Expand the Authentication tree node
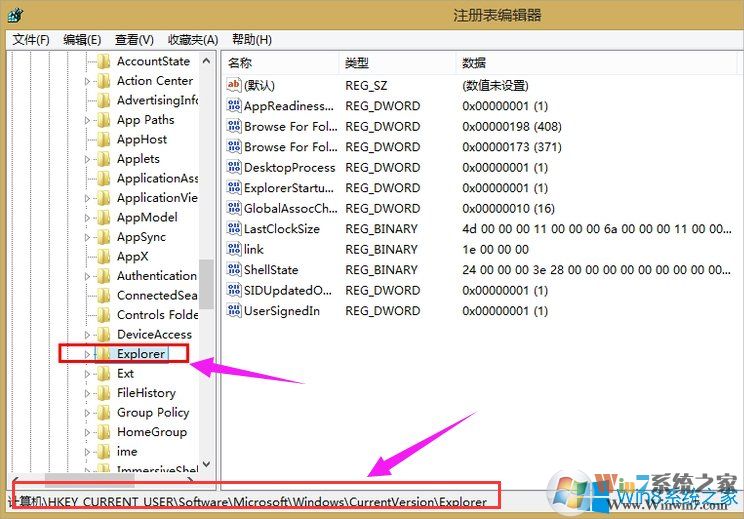Screen dimensions: 744x519 tap(87, 276)
